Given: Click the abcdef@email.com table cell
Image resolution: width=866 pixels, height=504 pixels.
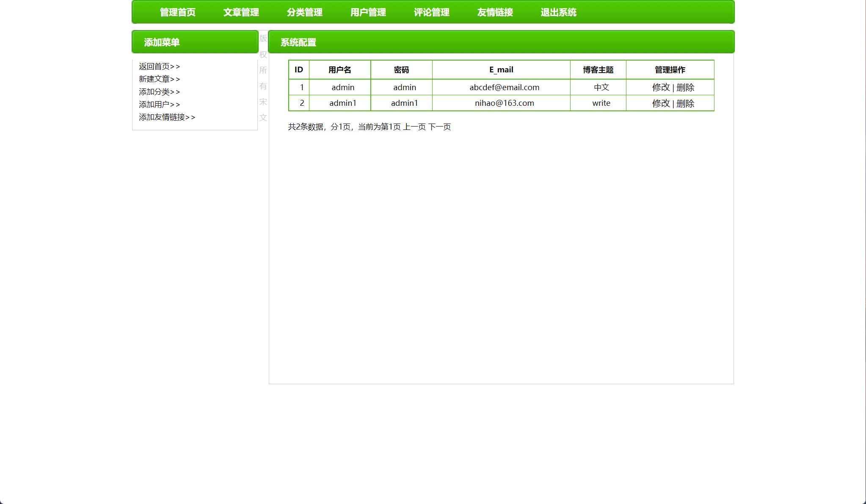Looking at the screenshot, I should [x=504, y=88].
